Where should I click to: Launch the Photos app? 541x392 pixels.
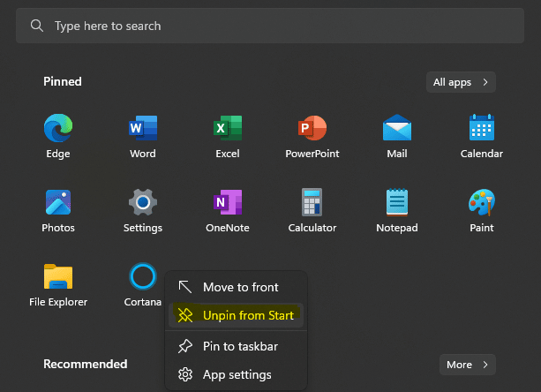click(58, 210)
